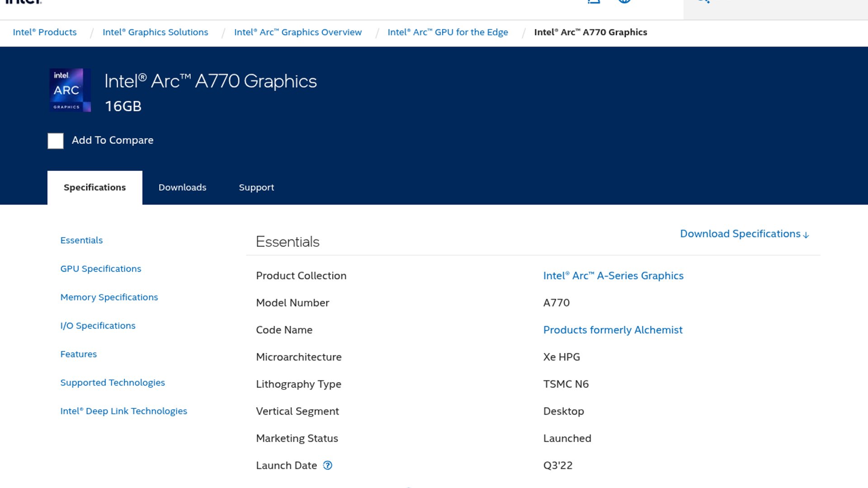Switch to the Downloads tab
The width and height of the screenshot is (868, 488).
click(182, 188)
